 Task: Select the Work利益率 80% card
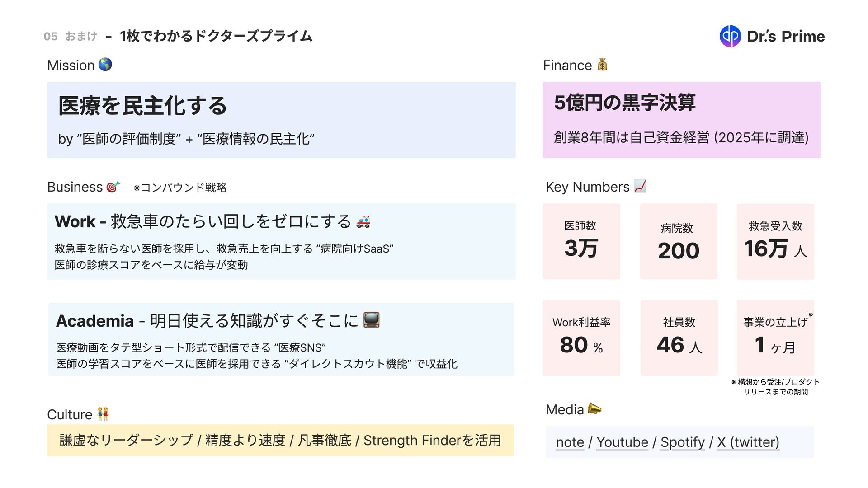click(581, 338)
